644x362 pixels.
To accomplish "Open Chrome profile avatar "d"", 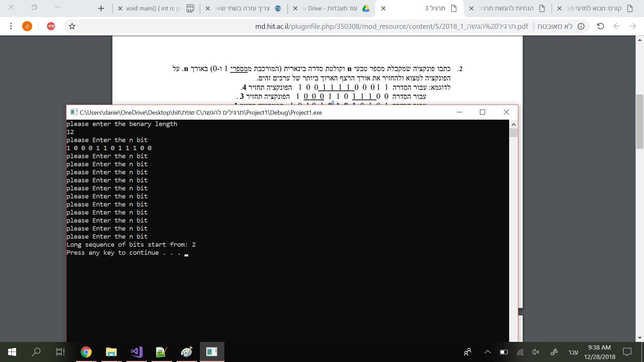I will point(27,26).
